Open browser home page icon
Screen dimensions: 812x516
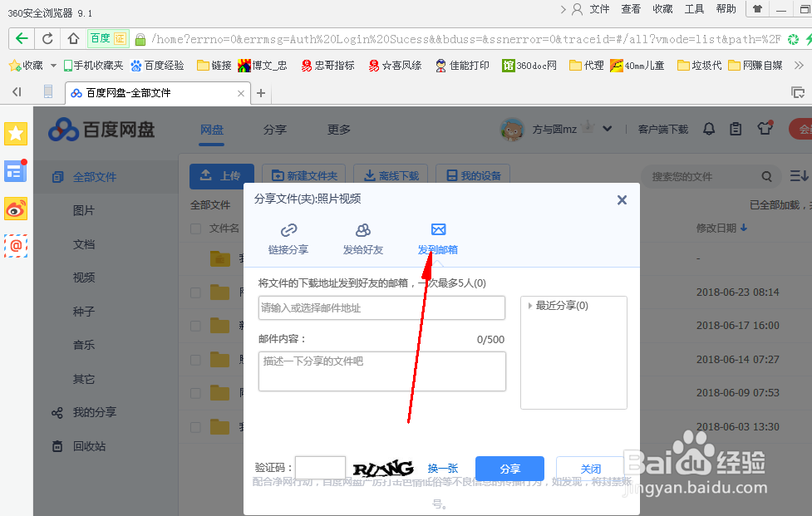73,38
